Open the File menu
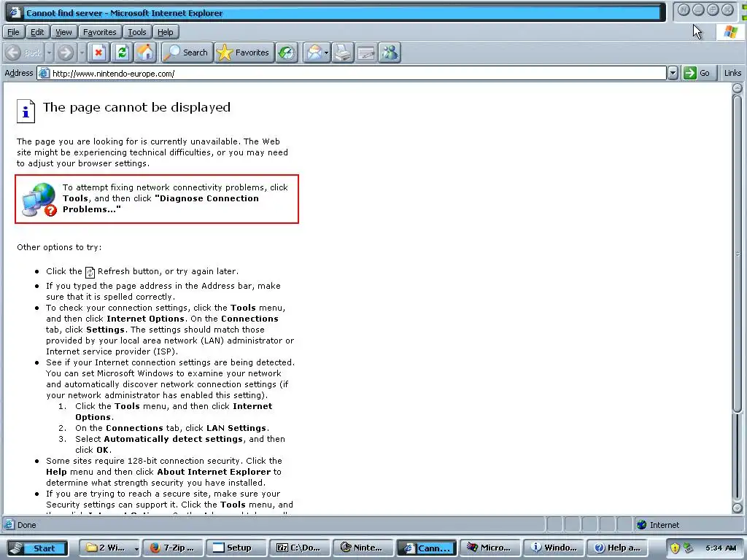747x560 pixels. tap(13, 32)
